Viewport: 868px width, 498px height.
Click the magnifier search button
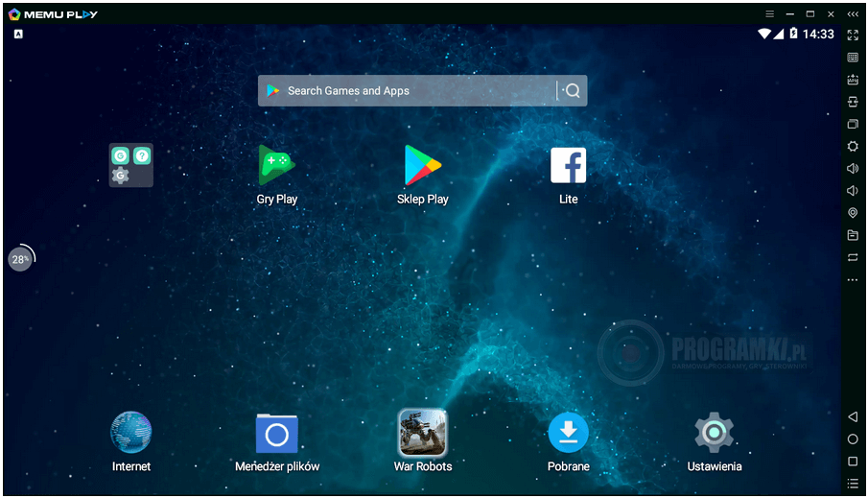[x=573, y=91]
